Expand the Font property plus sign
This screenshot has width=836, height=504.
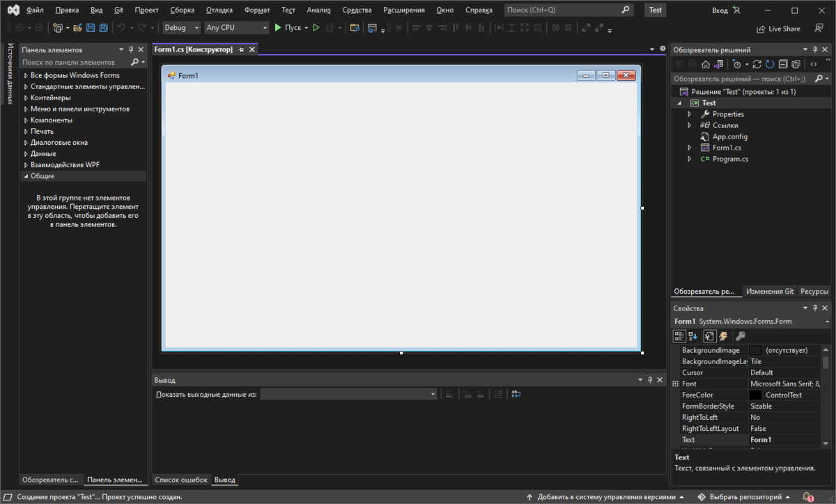[x=675, y=384]
